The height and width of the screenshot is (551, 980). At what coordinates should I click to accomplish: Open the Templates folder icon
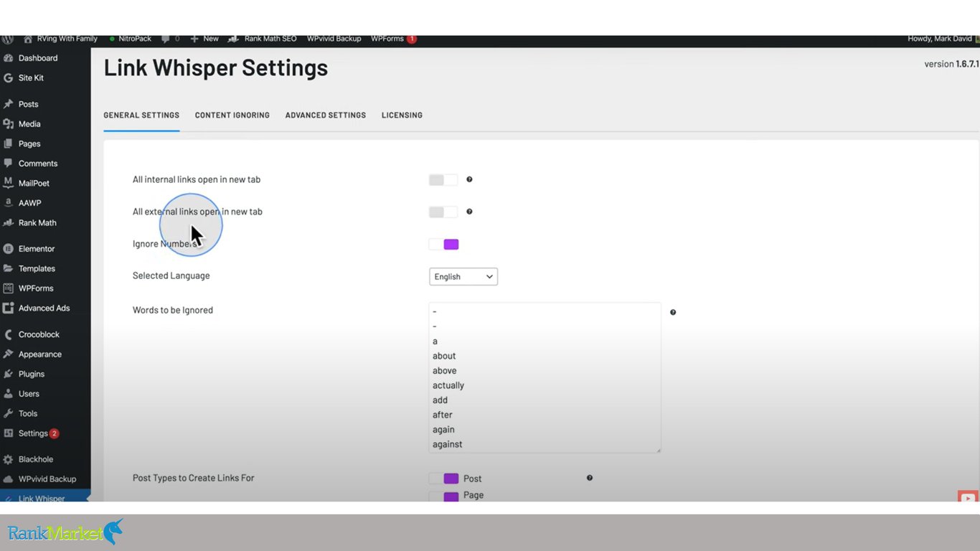(8, 268)
